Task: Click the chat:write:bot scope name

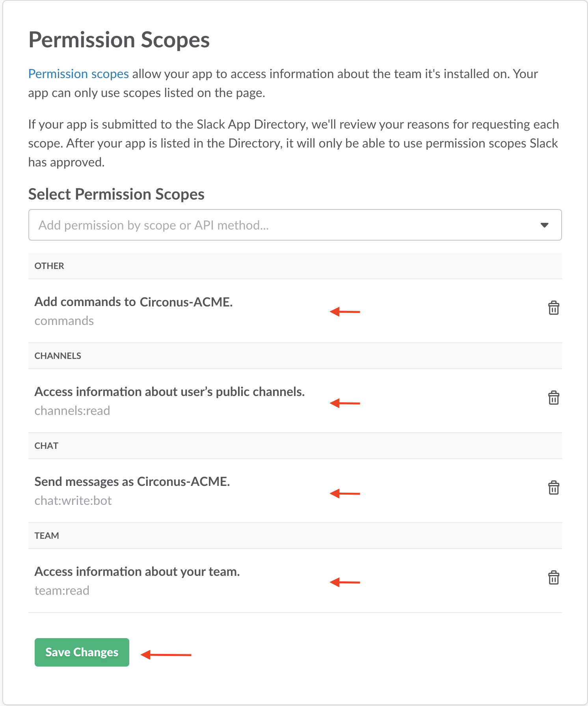Action: pos(73,501)
